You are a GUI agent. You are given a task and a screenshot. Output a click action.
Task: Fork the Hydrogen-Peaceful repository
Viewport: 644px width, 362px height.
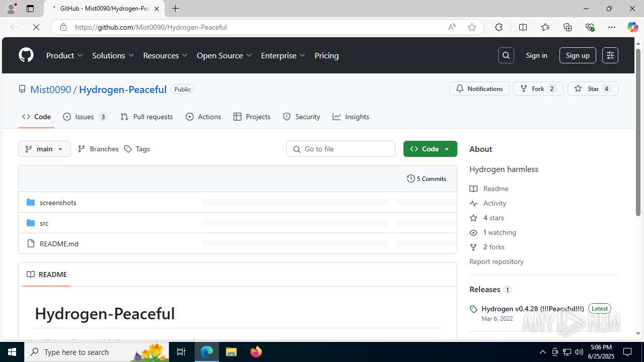538,88
